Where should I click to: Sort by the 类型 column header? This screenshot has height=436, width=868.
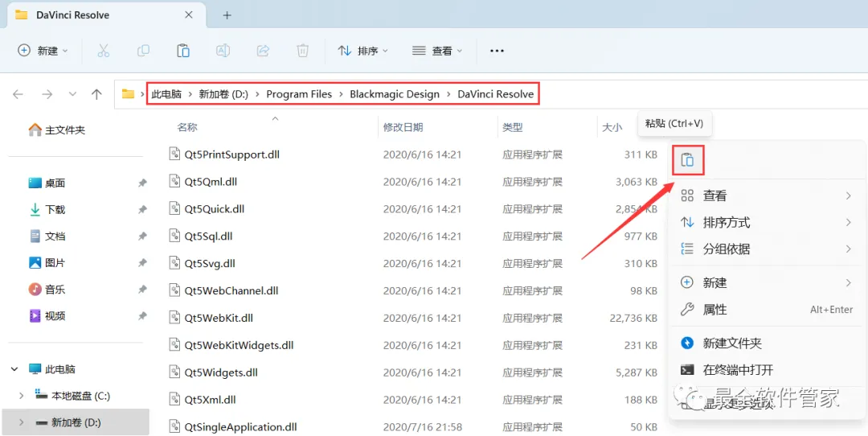pyautogui.click(x=513, y=127)
